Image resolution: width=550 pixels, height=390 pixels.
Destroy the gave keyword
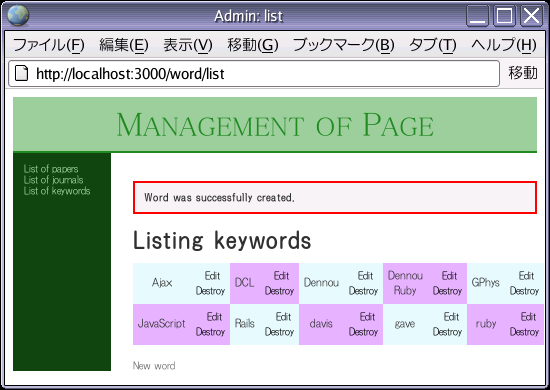(447, 332)
